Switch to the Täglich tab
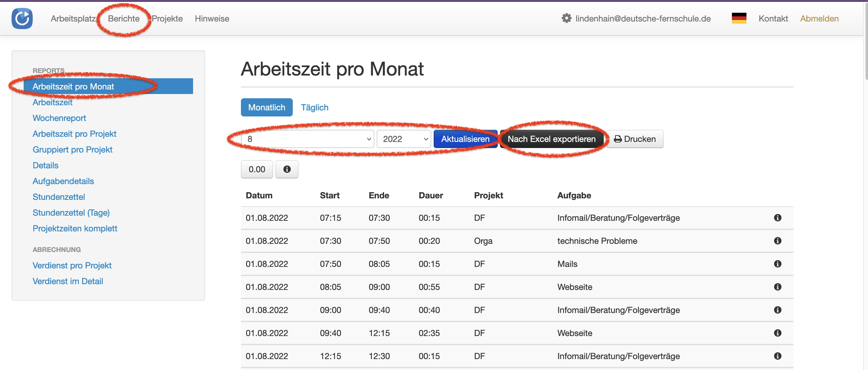The width and height of the screenshot is (868, 370). pos(314,107)
